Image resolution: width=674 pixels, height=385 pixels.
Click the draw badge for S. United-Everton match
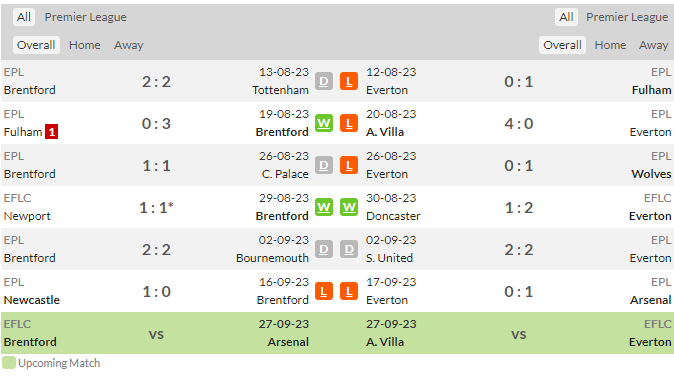click(349, 250)
